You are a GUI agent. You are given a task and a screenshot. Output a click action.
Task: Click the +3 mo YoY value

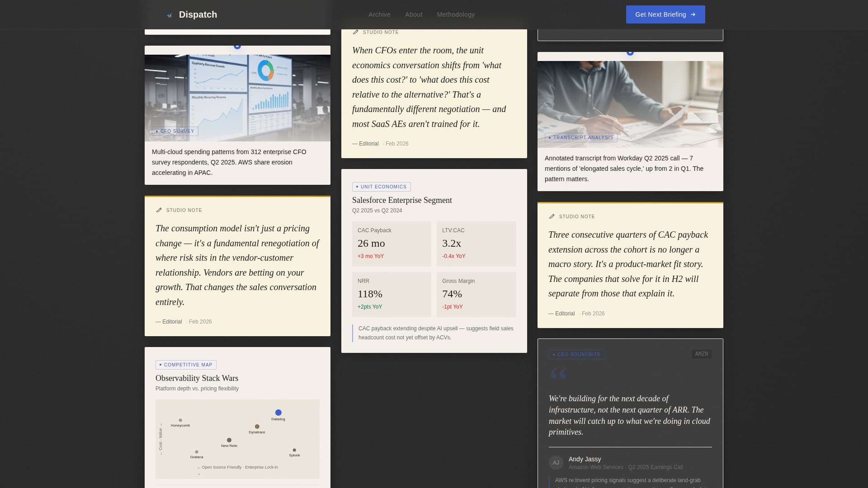click(x=371, y=256)
